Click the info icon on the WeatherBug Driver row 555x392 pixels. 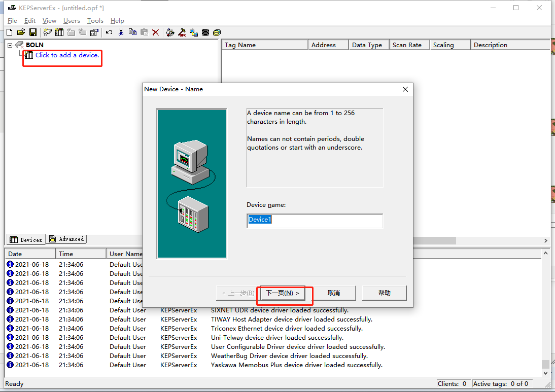click(10, 355)
